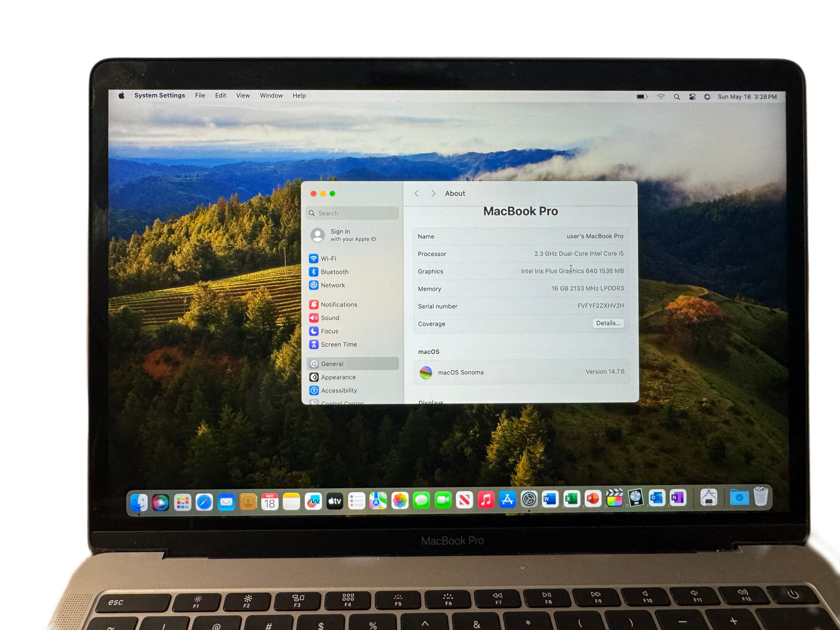Viewport: 840px width, 630px height.
Task: Launch Microsoft Word from the Dock
Action: click(x=550, y=499)
